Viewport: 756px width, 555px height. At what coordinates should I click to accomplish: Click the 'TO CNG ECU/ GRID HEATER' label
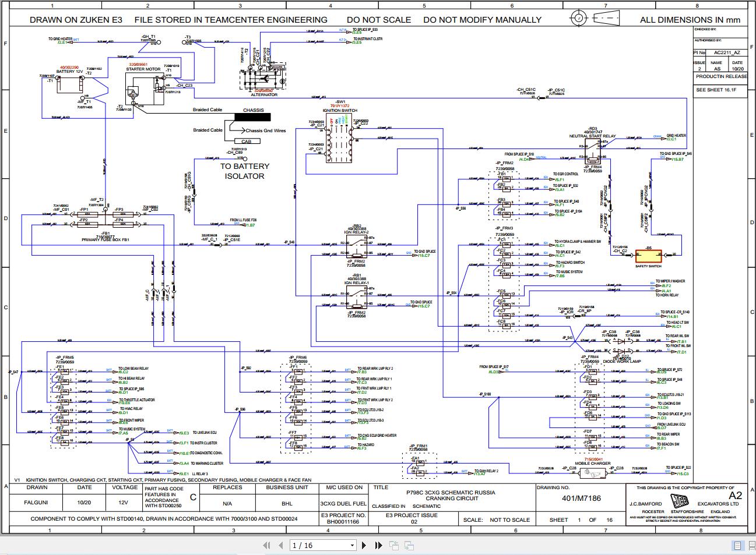(x=377, y=435)
